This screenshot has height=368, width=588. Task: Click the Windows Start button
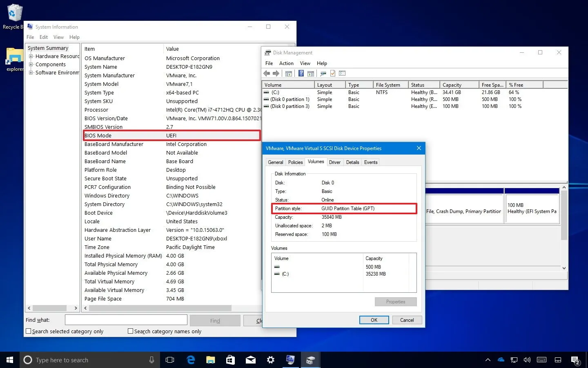(x=10, y=360)
